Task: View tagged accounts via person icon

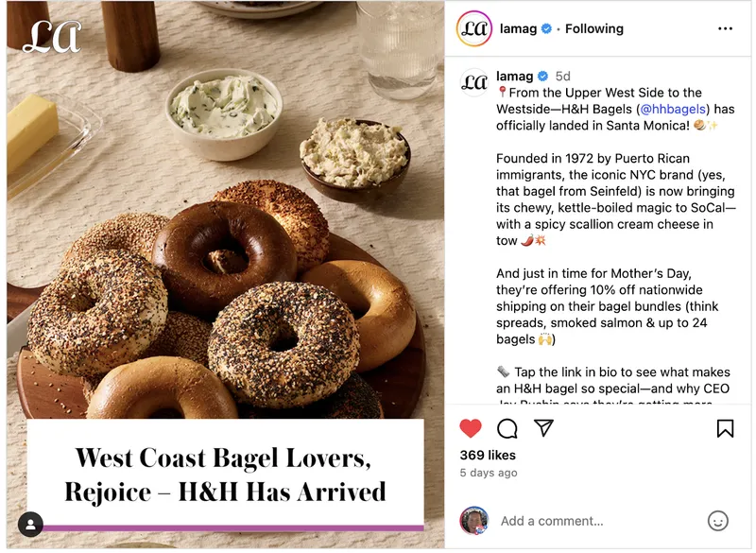Action: pos(30,527)
